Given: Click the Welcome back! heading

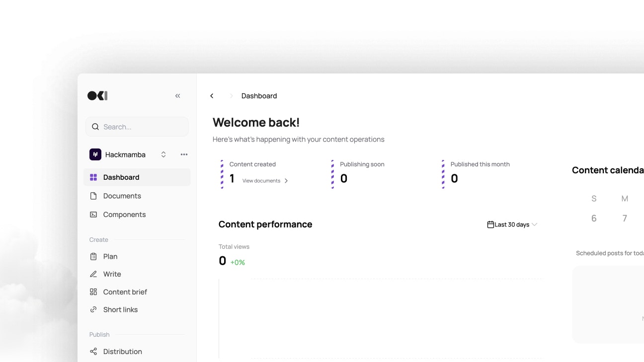Looking at the screenshot, I should point(256,123).
